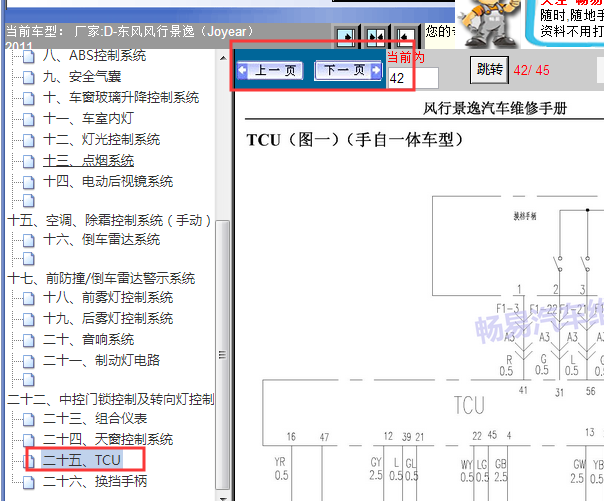Click page icon beside 二十六、换挡手柄
Image resolution: width=604 pixels, height=501 pixels.
[x=28, y=482]
